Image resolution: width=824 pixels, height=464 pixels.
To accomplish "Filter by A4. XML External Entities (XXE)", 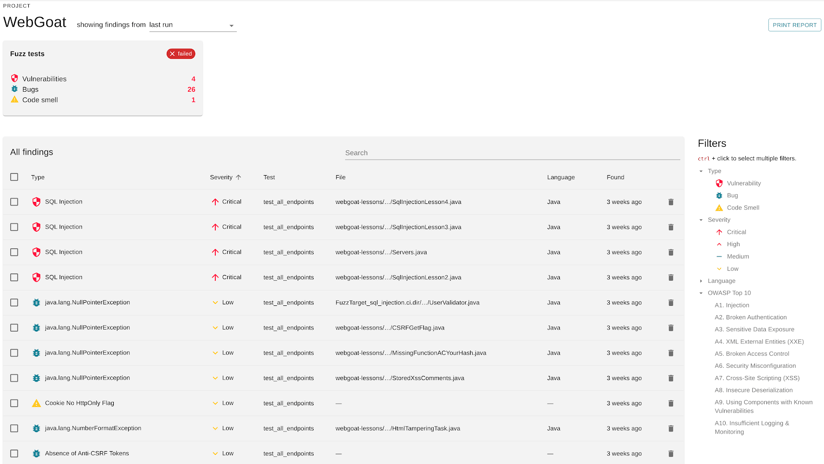I will (759, 342).
